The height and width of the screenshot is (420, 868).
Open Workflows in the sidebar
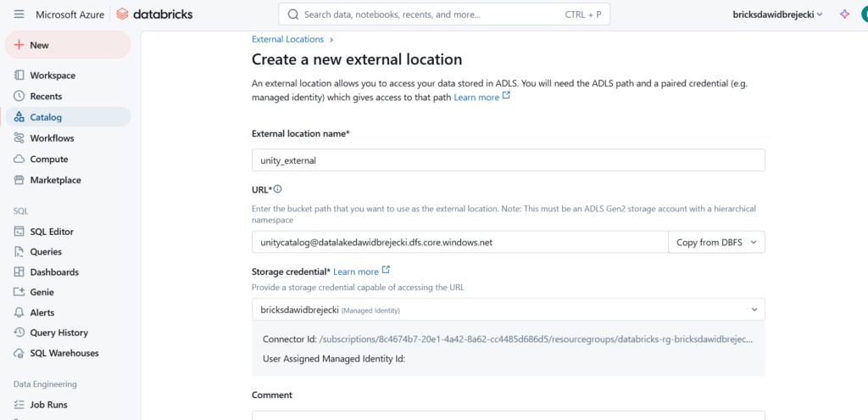pyautogui.click(x=52, y=138)
